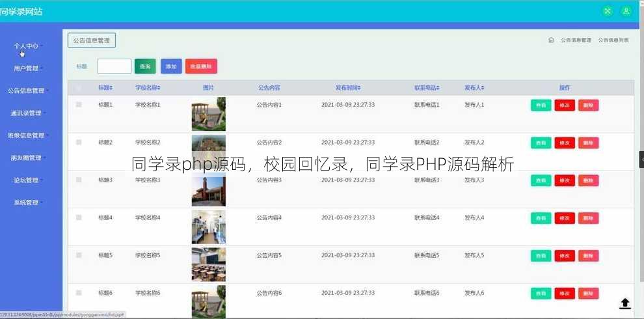Click 删除 button for 标题4 row
Screen dimensions: 644x319
point(589,218)
